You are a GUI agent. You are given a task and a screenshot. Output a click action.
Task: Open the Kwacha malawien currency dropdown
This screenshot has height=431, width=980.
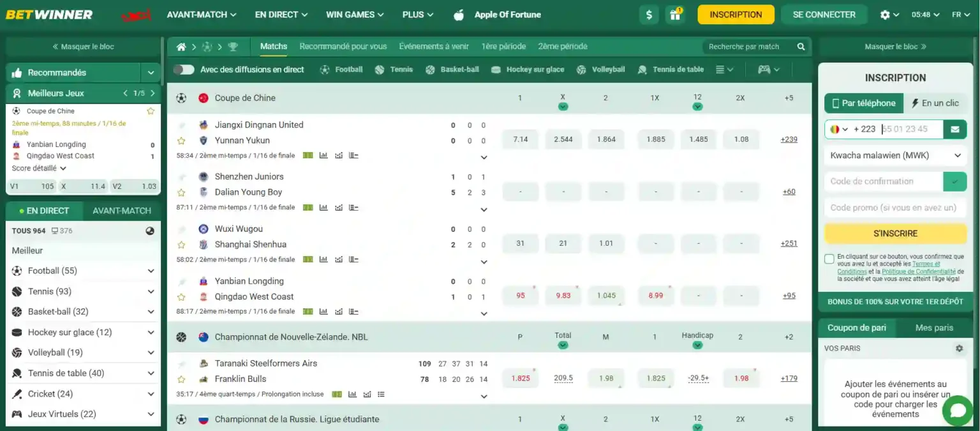(895, 155)
